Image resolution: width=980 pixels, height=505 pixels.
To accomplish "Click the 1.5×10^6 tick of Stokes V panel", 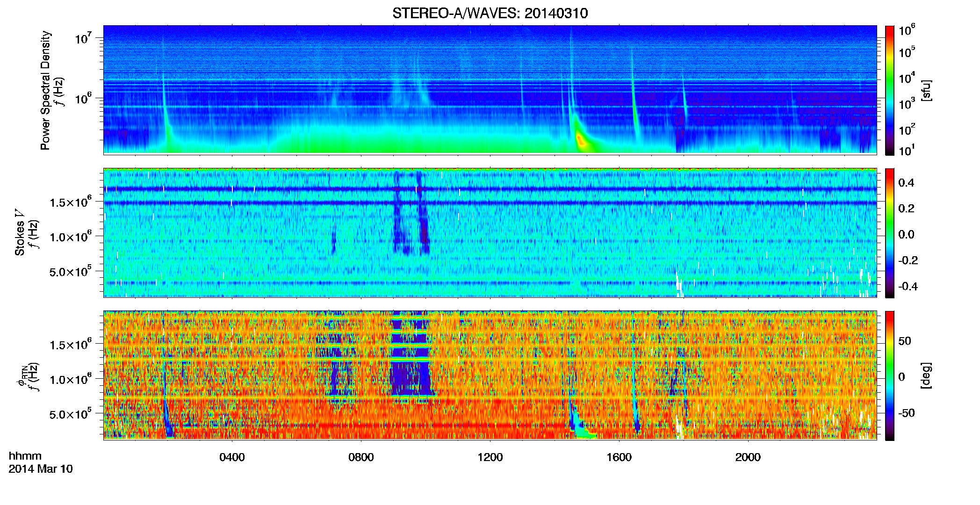I will pos(70,202).
